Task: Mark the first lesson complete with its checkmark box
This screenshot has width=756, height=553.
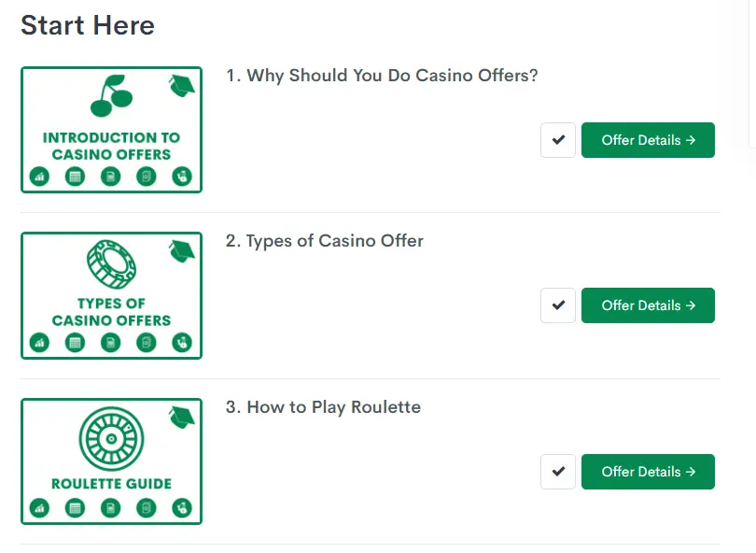Action: click(x=557, y=140)
